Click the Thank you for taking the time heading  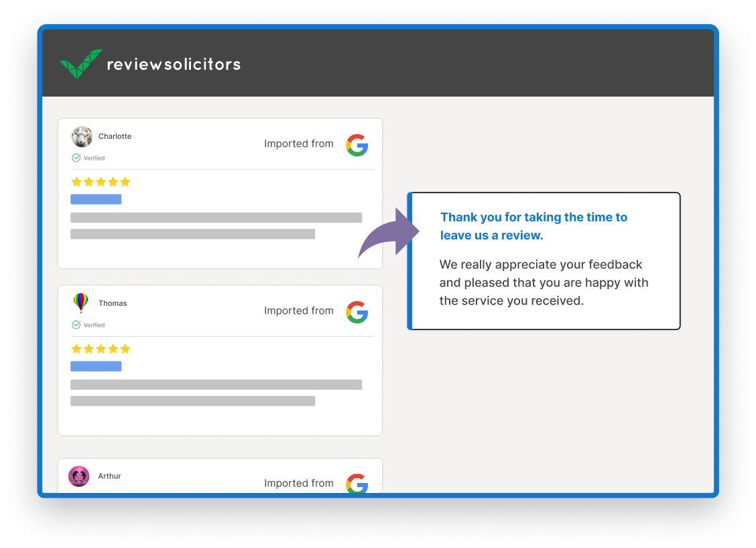533,226
